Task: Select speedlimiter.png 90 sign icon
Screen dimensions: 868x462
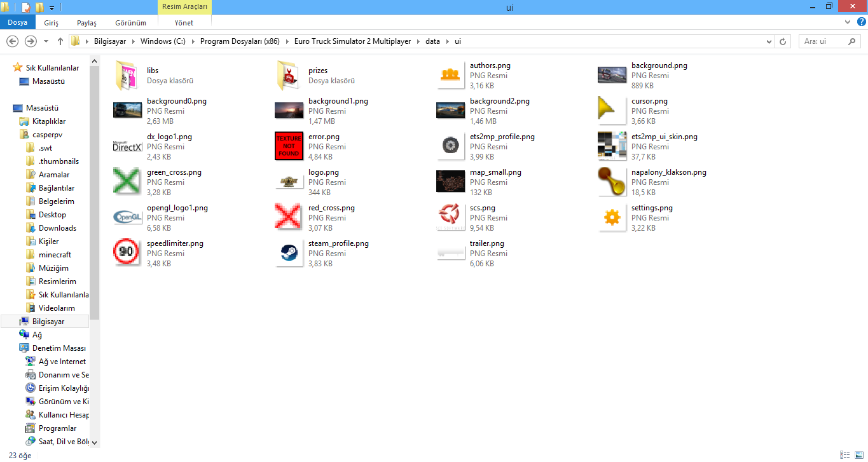Action: click(x=127, y=253)
